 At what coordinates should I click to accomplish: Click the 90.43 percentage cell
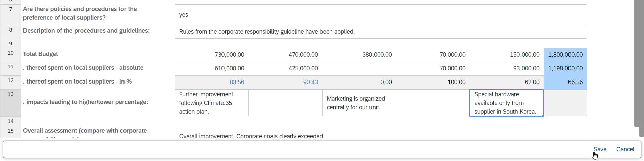click(285, 82)
